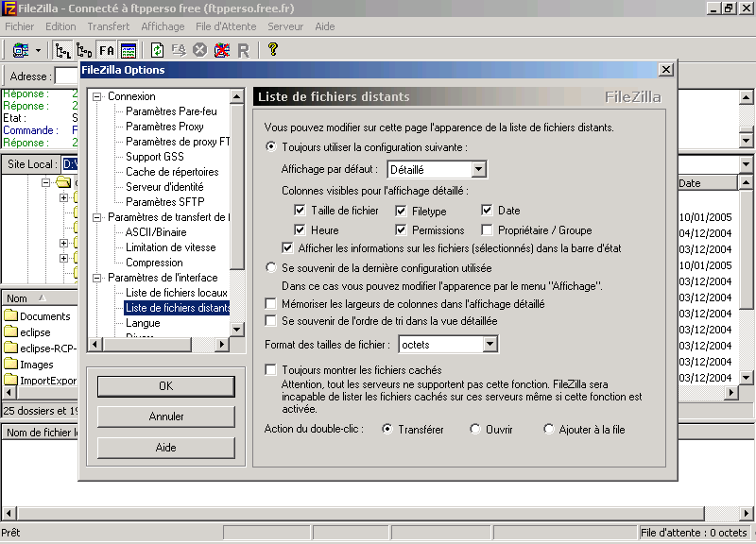Viewport: 756px width, 544px height.
Task: Select 'Paramètres Proxy' in options tree
Action: point(164,127)
